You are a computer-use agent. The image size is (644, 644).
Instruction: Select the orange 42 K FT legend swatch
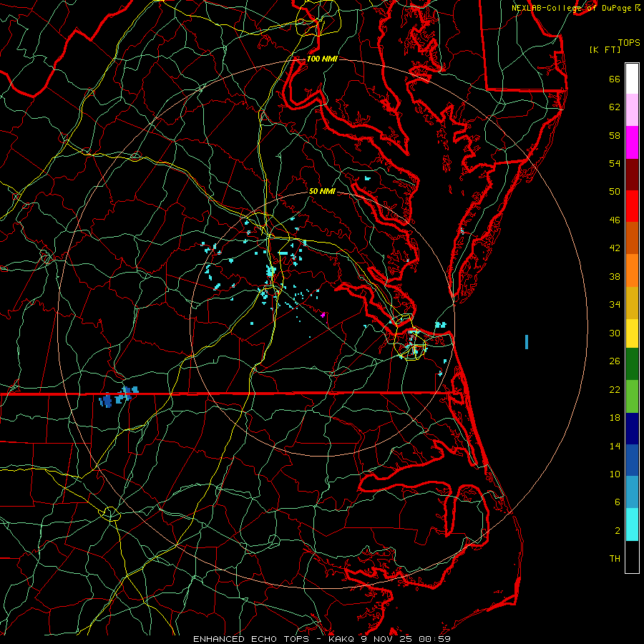click(632, 238)
